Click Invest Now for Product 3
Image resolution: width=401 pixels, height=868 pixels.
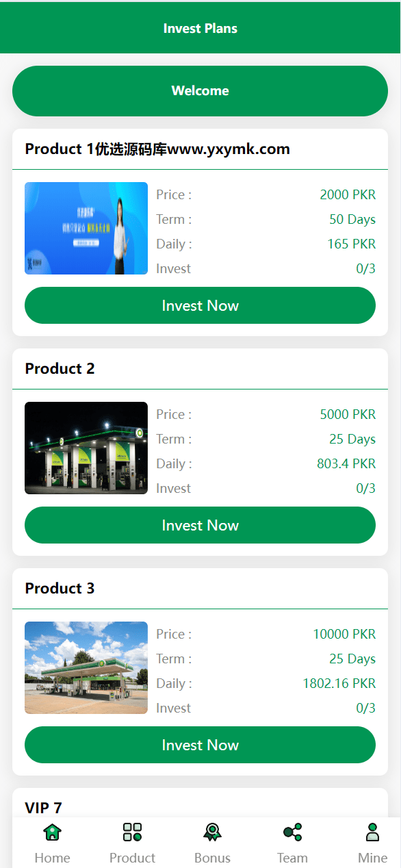tap(200, 745)
